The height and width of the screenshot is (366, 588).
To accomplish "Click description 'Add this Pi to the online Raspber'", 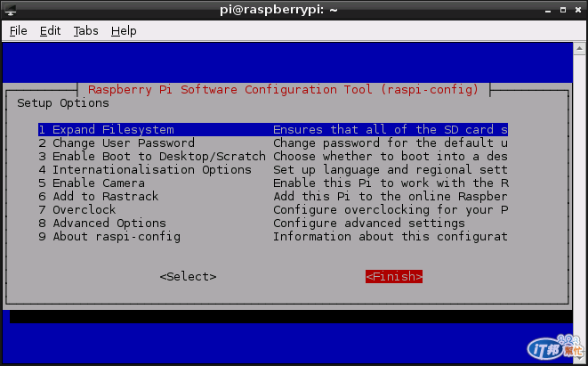I will click(391, 196).
